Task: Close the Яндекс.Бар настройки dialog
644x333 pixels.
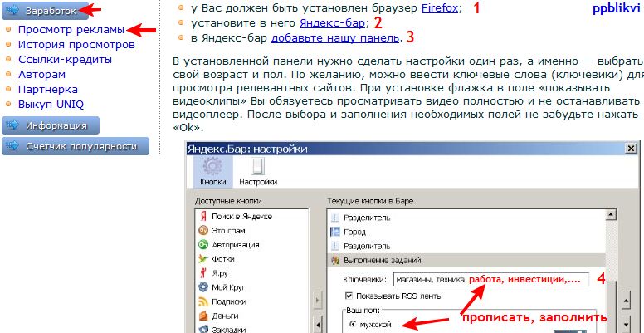Action: click(x=631, y=149)
